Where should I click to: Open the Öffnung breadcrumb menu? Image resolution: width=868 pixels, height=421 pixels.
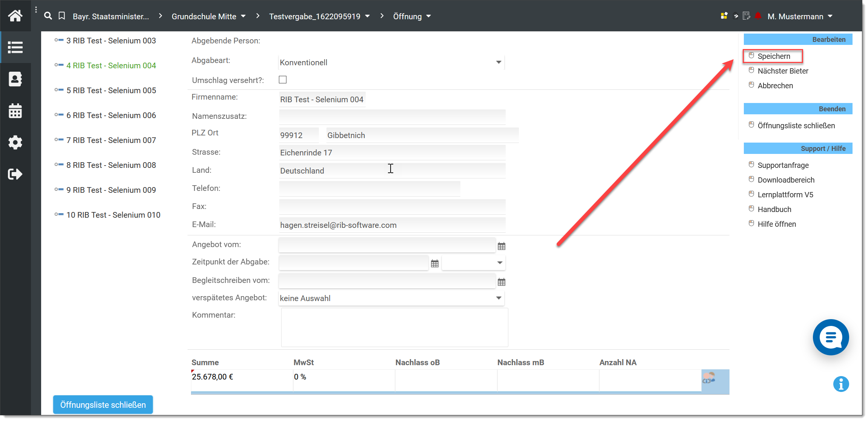pyautogui.click(x=412, y=17)
